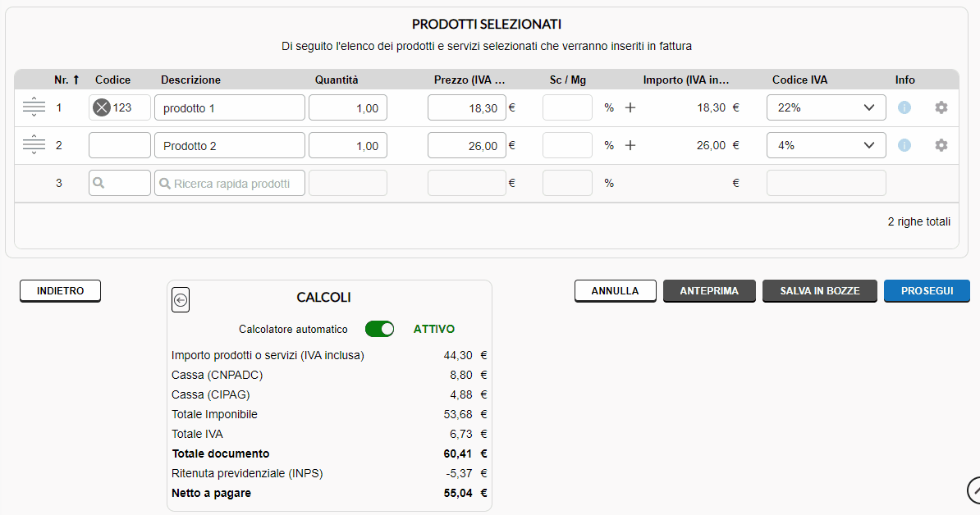Image resolution: width=980 pixels, height=515 pixels.
Task: Click the Prezzo (IVA ... column header
Action: pyautogui.click(x=469, y=80)
